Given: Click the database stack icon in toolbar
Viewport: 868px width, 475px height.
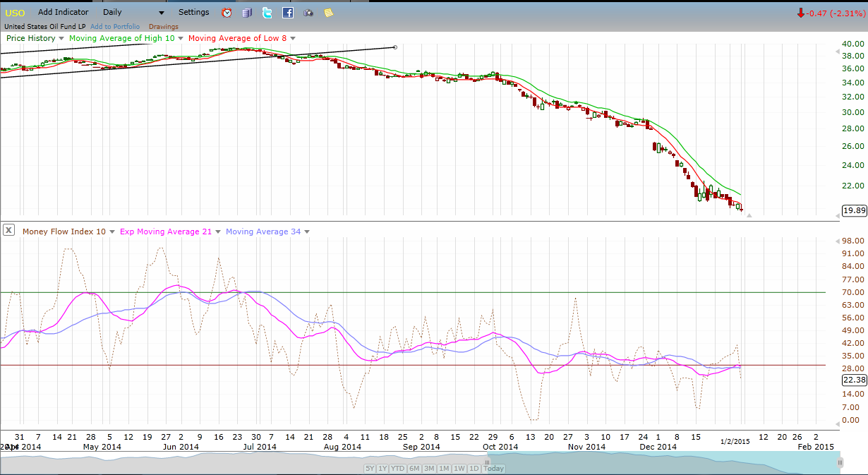Looking at the screenshot, I should pos(247,13).
